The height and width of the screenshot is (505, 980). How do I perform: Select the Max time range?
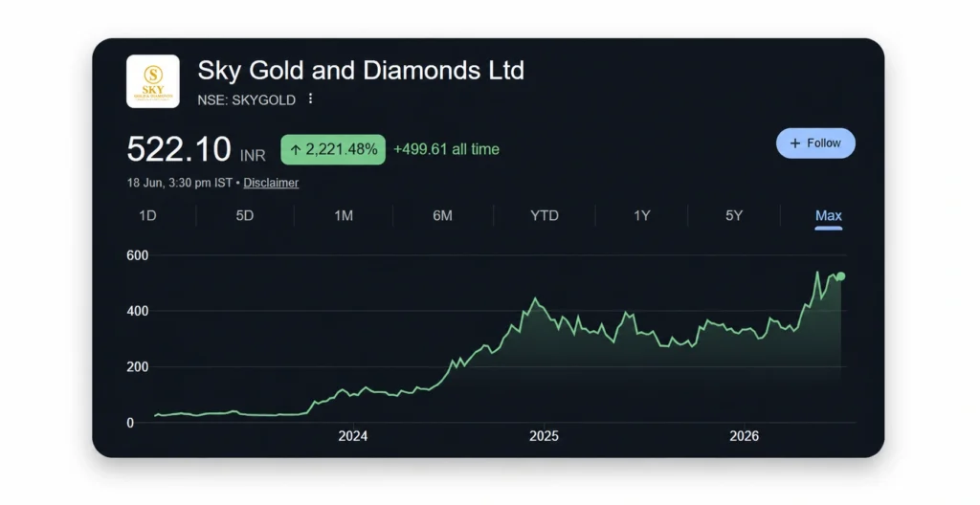828,215
